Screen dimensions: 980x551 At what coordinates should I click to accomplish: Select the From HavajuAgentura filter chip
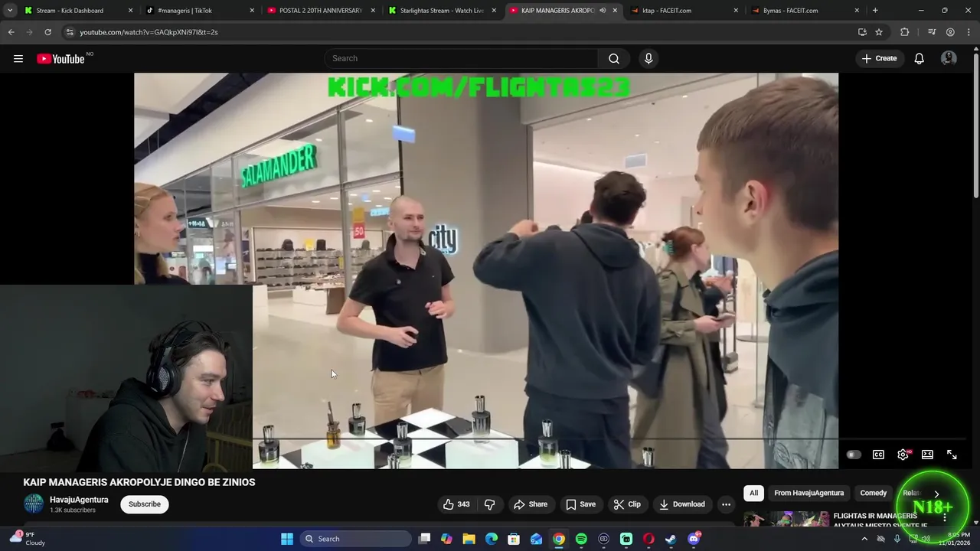click(x=808, y=493)
